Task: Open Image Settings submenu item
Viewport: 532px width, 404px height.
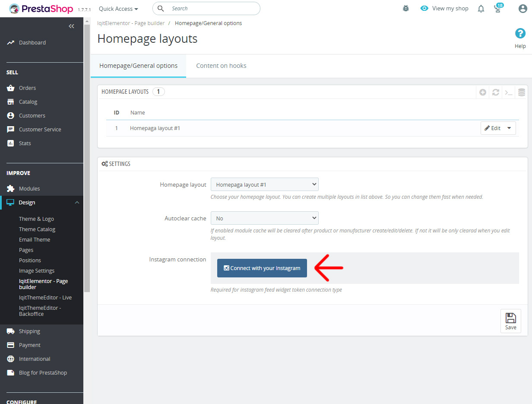Action: coord(37,270)
